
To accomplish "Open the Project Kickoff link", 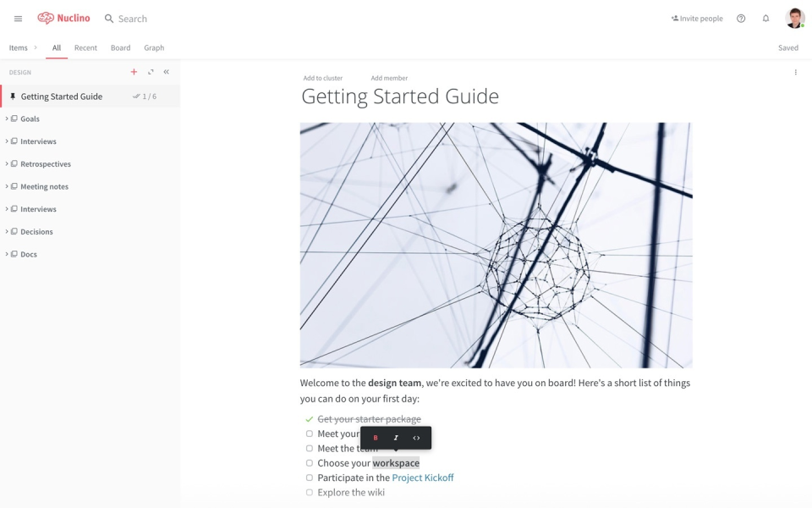I will [423, 478].
